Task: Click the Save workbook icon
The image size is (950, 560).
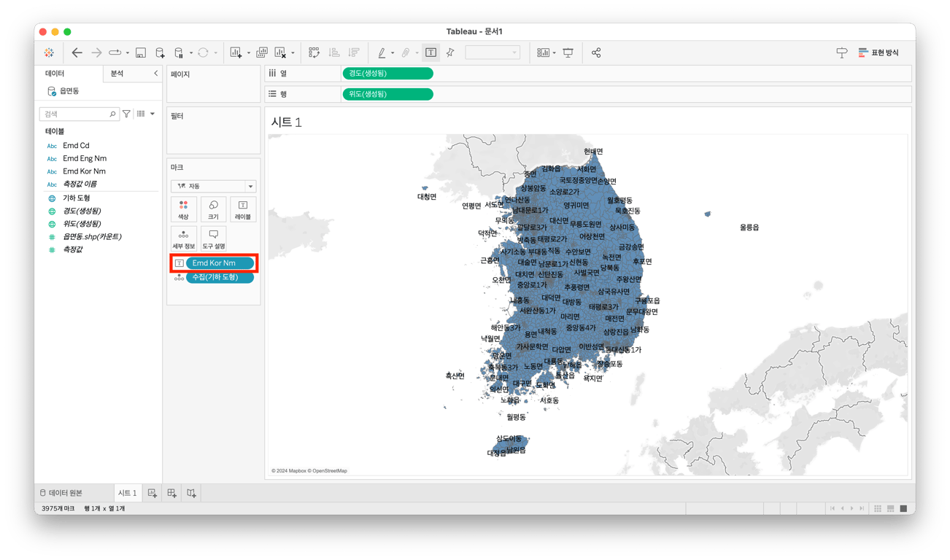Action: (141, 52)
